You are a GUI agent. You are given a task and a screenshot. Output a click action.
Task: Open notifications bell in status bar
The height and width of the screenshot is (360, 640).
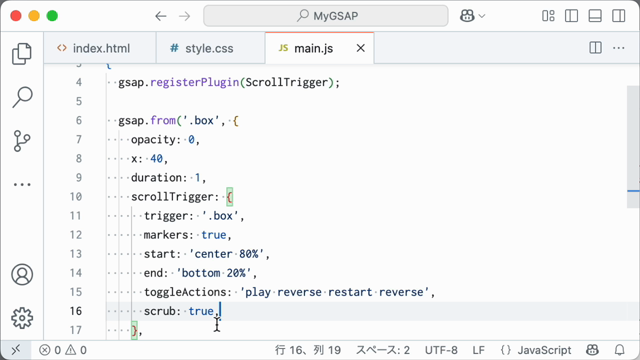(620, 350)
